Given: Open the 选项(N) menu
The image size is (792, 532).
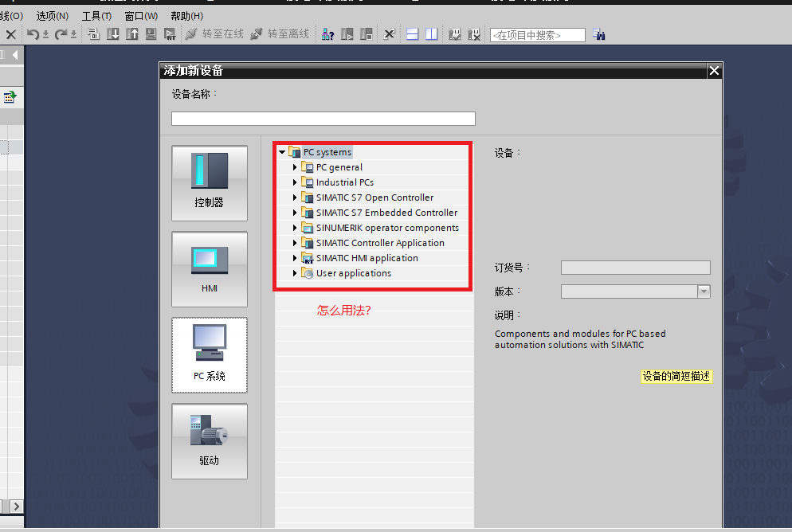Looking at the screenshot, I should [x=52, y=16].
